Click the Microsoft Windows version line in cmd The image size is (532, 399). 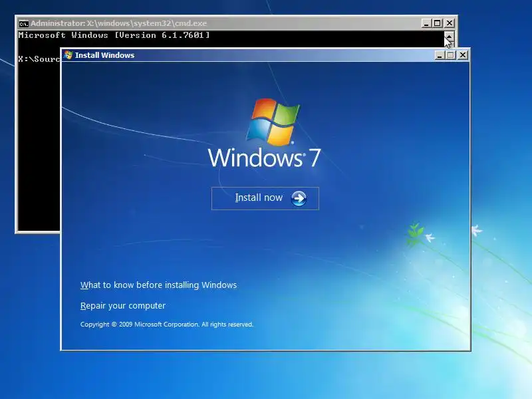click(114, 35)
